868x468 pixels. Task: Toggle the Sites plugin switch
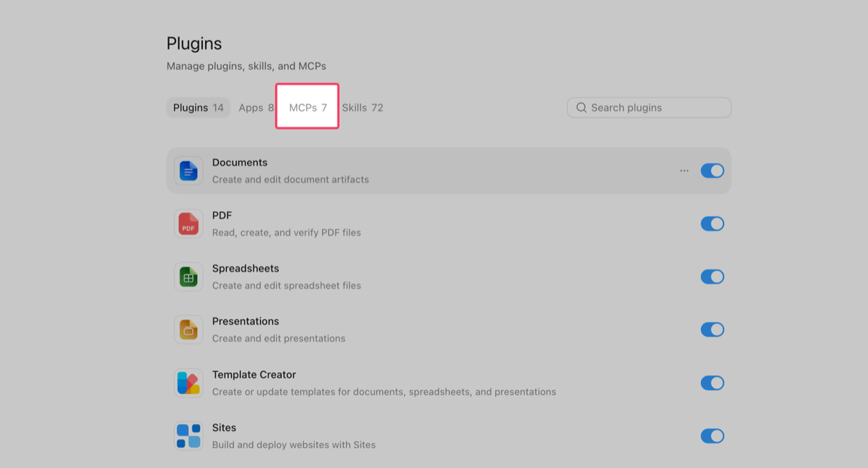[x=712, y=436]
